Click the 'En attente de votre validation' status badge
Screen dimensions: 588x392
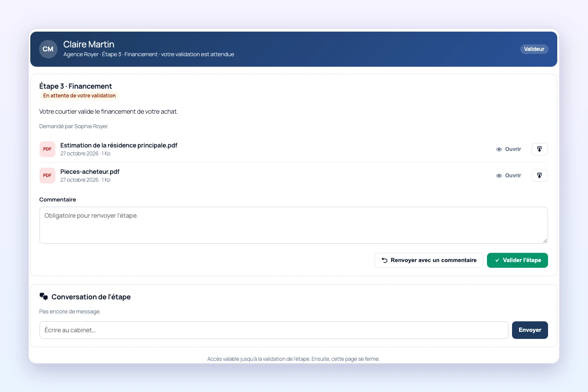(x=79, y=96)
